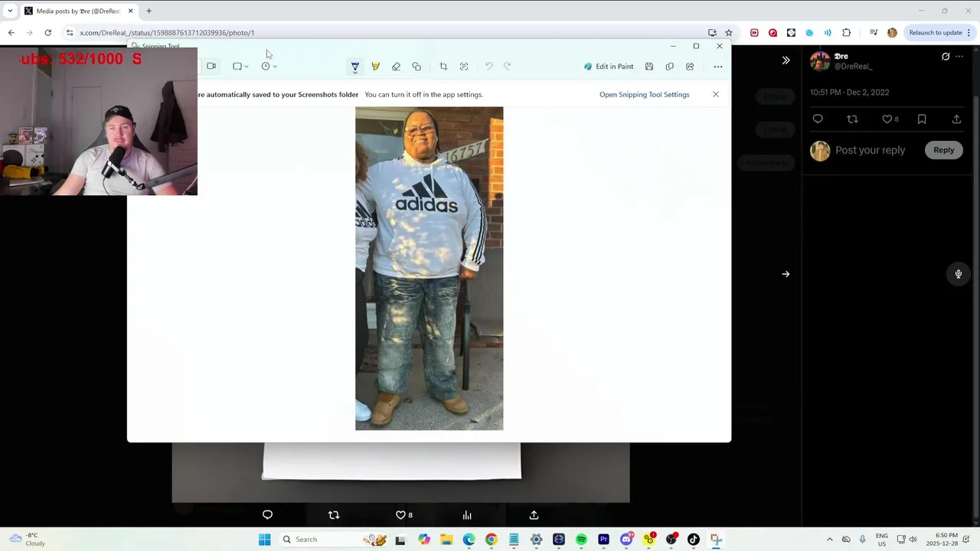The width and height of the screenshot is (980, 551).
Task: Show hidden system tray icons
Action: (829, 540)
